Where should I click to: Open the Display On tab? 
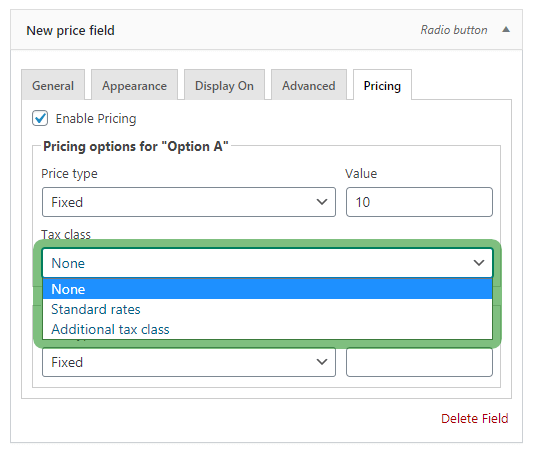224,85
